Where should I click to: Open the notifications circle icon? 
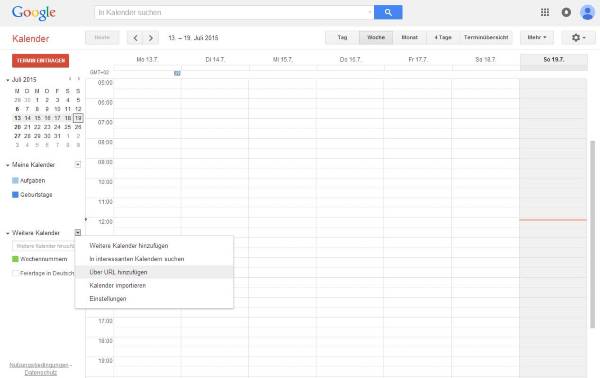(566, 12)
